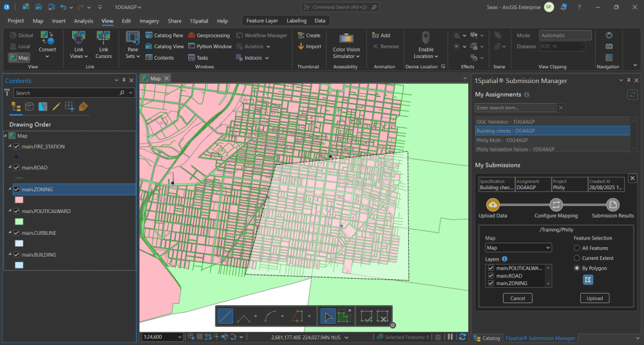
Task: Select OGC Validator - 1DG4AGP assignment
Action: coord(553,122)
